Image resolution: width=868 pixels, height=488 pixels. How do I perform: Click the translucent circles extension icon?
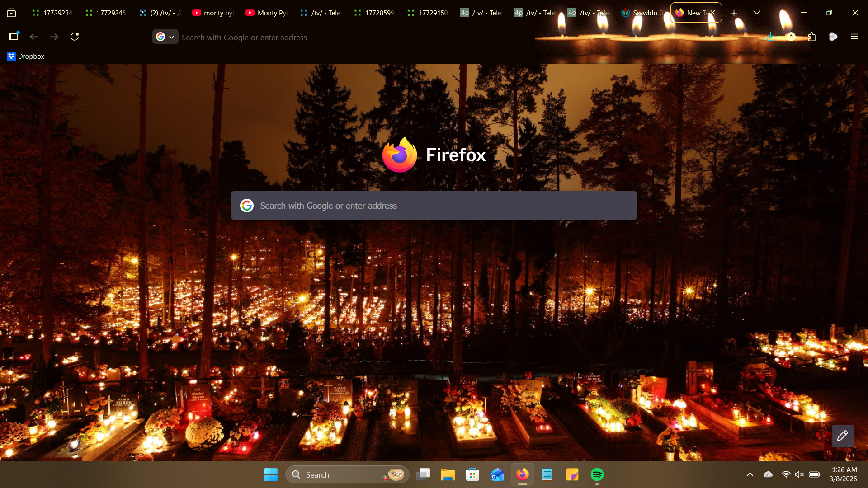coord(833,37)
